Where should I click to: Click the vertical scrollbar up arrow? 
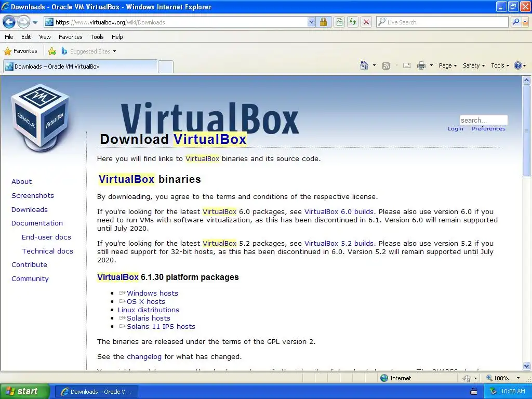tap(527, 81)
